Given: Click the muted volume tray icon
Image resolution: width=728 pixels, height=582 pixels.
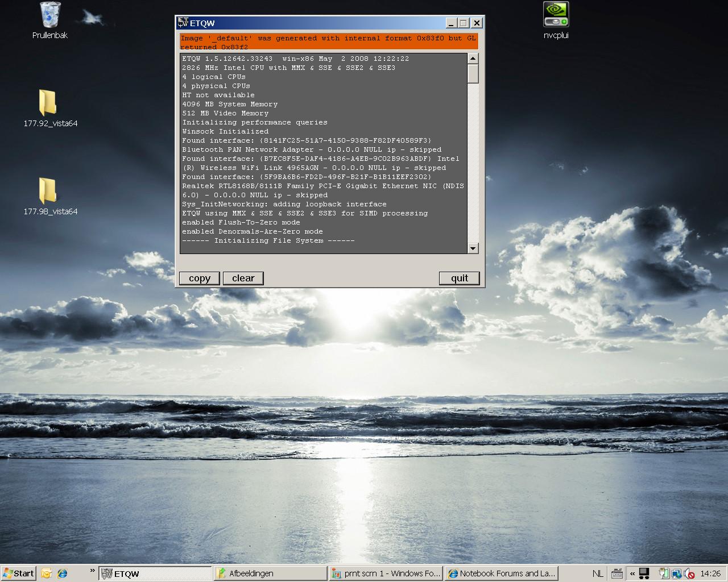Looking at the screenshot, I should pos(689,573).
